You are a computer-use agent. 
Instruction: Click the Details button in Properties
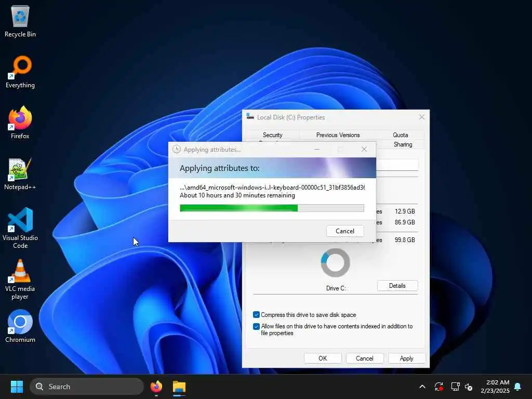click(x=397, y=286)
